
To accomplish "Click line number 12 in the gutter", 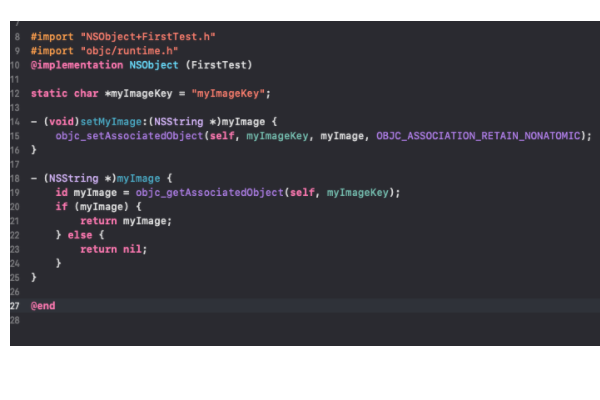I will click(15, 93).
